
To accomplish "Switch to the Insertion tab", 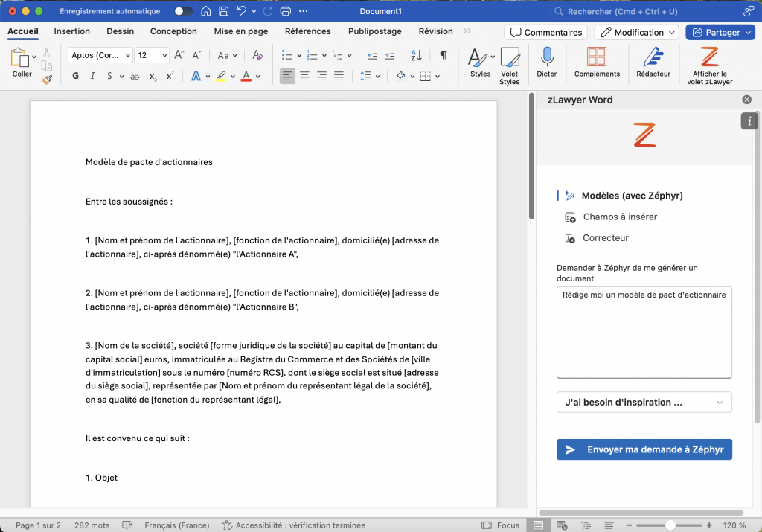I will [72, 31].
